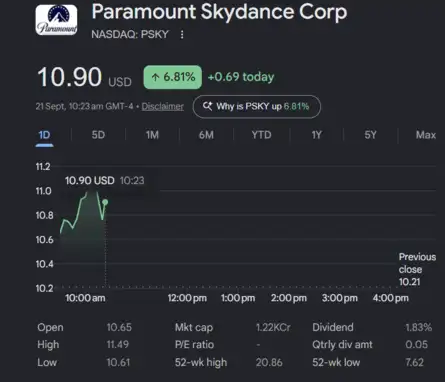Click the Qtrly div amt value 0.05

(416, 345)
